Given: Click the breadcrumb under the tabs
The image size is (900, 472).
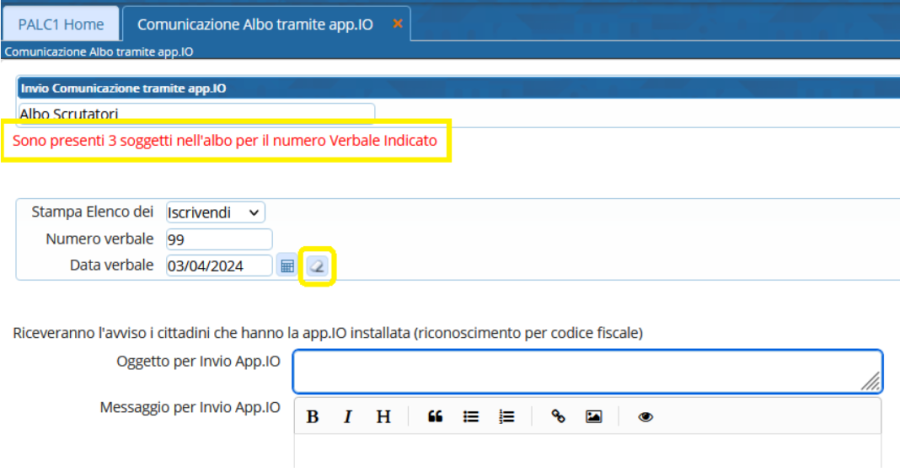Looking at the screenshot, I should [x=99, y=52].
